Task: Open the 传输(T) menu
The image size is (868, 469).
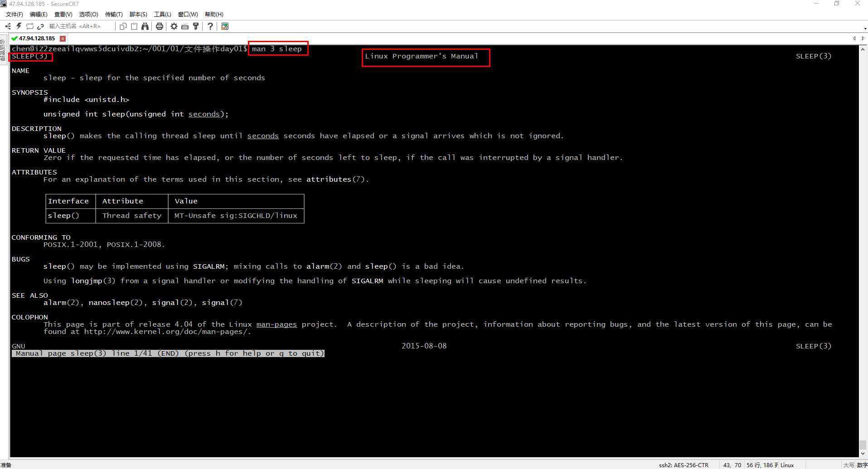Action: pos(114,15)
